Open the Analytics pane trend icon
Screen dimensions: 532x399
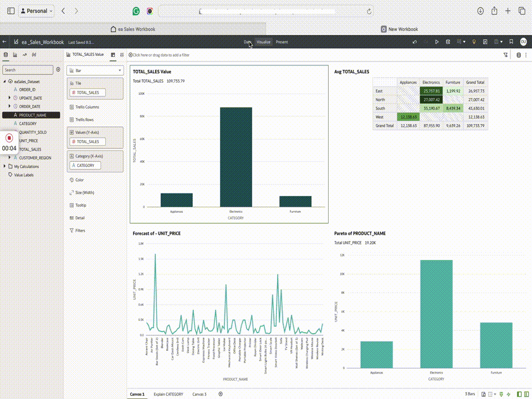(24, 55)
